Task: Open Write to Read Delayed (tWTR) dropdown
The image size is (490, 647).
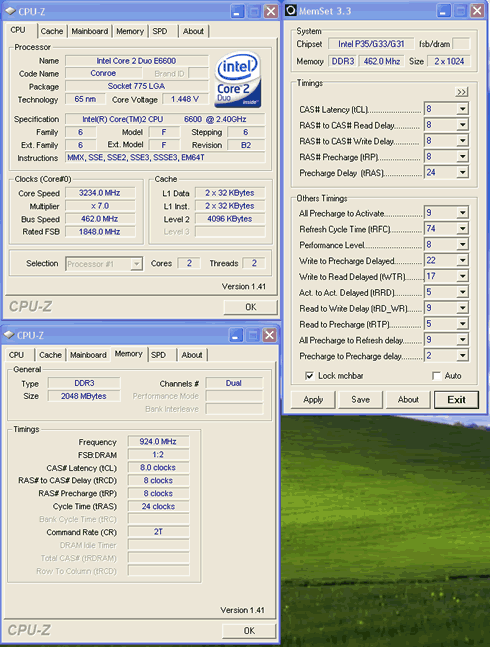Action: (x=462, y=276)
